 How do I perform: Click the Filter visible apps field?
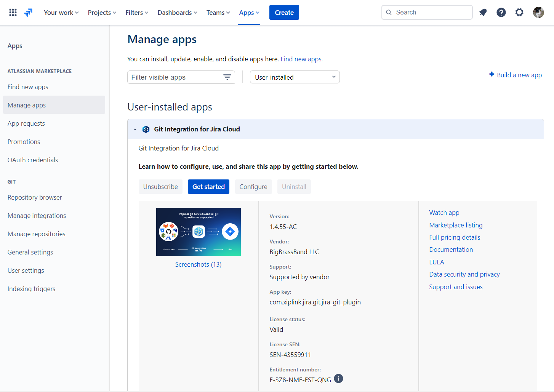(181, 77)
